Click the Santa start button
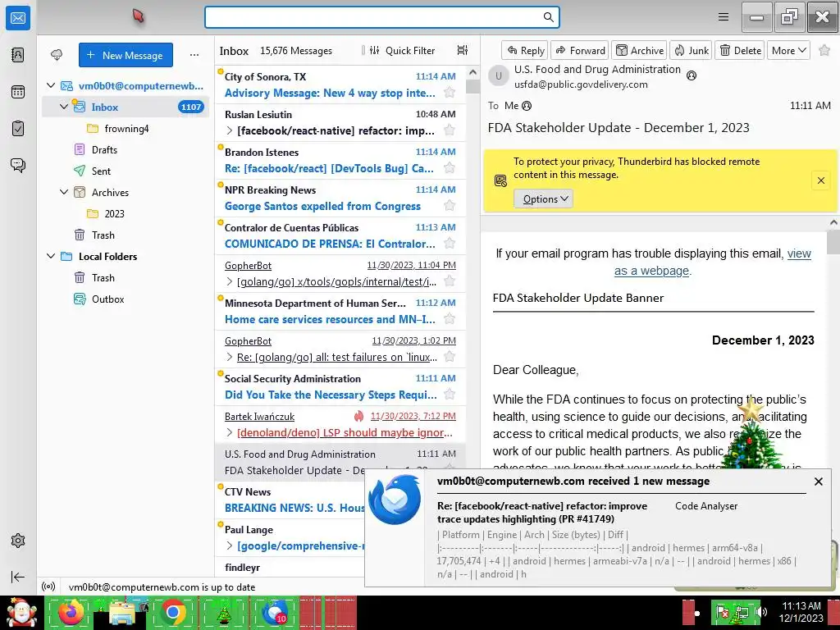Screen dimensions: 840x630 tap(21, 612)
